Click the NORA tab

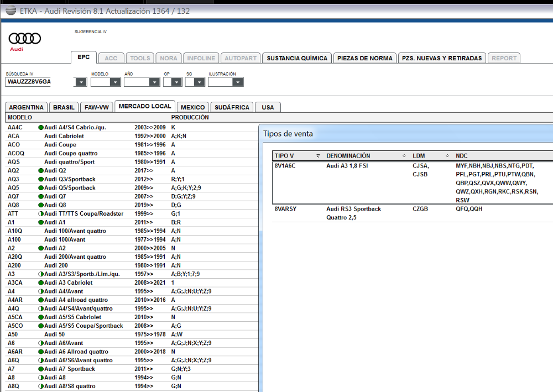(169, 58)
